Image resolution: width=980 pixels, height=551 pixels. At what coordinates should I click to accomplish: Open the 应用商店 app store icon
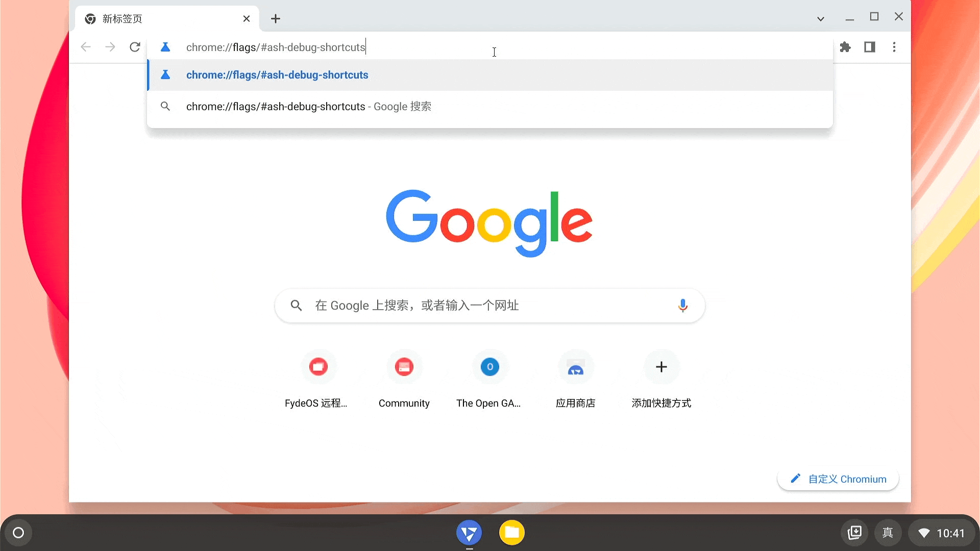coord(575,367)
